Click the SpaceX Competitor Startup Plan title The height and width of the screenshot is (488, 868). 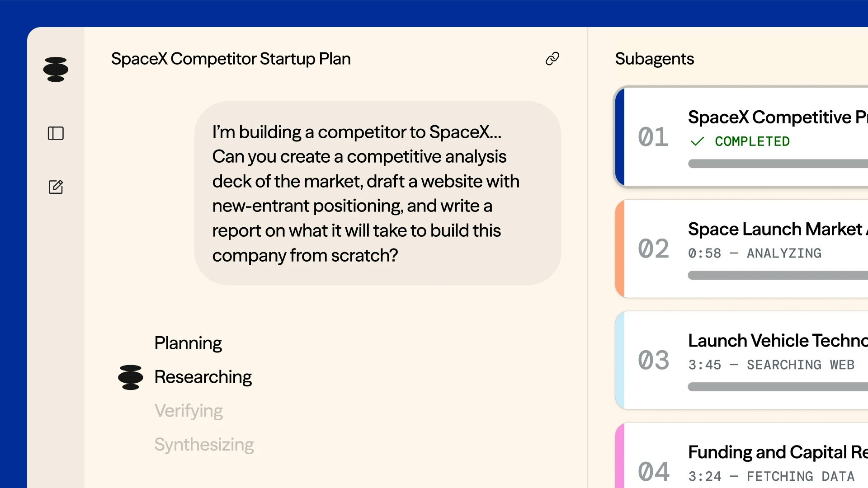click(231, 59)
